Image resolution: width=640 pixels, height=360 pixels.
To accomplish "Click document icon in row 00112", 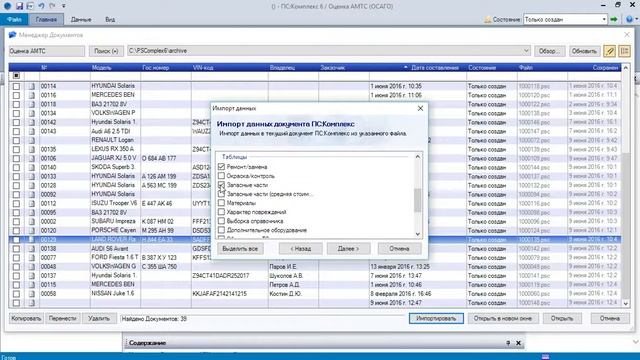I will coord(32,203).
